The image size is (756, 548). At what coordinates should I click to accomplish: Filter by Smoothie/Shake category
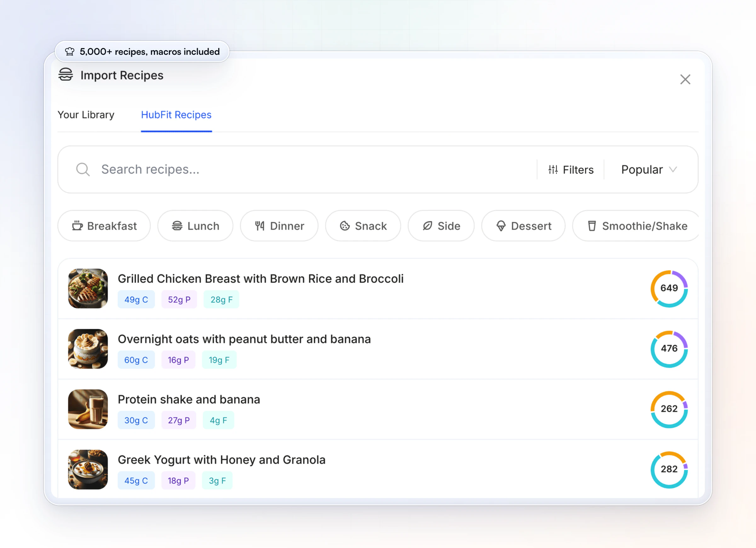click(x=635, y=226)
